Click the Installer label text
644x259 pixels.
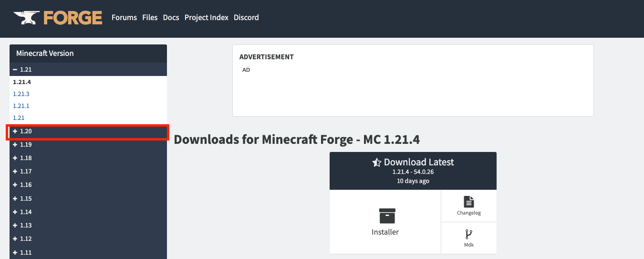tap(385, 232)
